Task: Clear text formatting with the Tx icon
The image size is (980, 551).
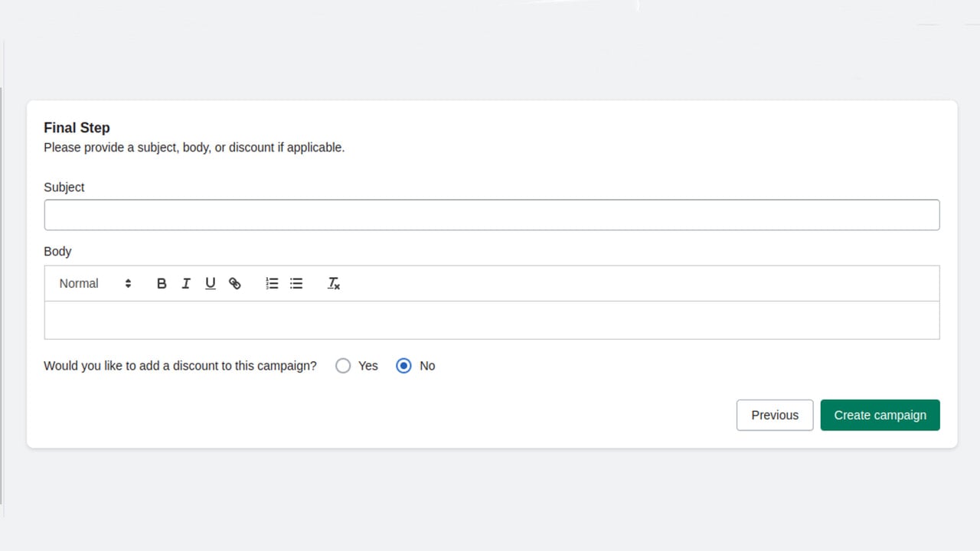Action: click(x=334, y=283)
